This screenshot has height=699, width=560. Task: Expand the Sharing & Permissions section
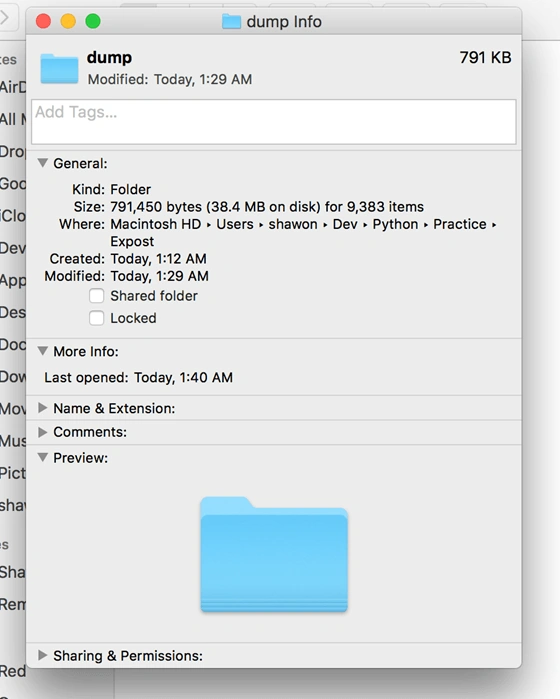(43, 655)
